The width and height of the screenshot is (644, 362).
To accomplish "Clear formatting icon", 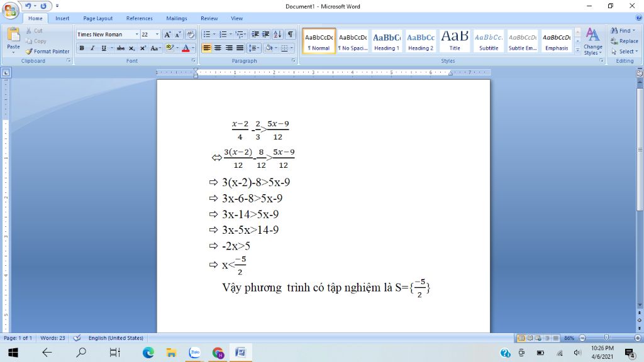I will coord(190,35).
